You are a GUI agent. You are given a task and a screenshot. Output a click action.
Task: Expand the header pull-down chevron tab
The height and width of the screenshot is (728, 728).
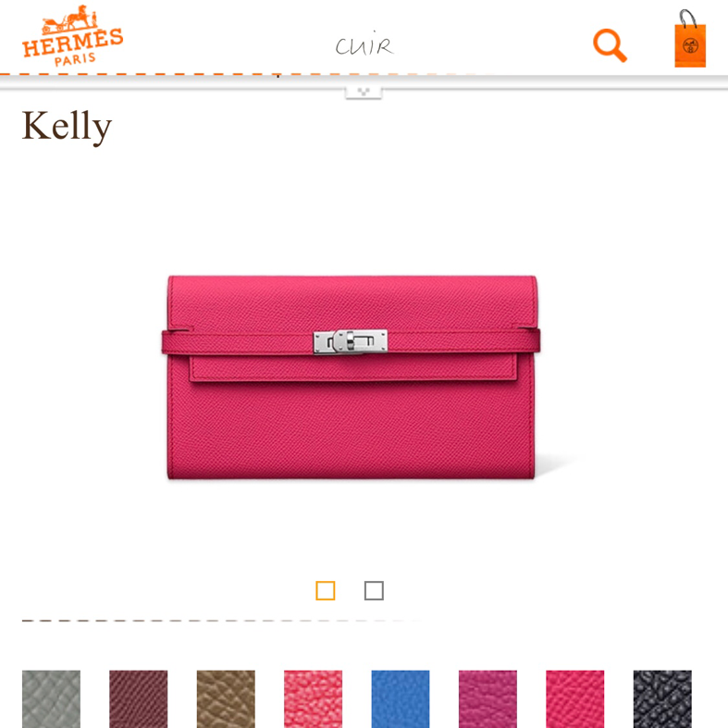pos(364,92)
